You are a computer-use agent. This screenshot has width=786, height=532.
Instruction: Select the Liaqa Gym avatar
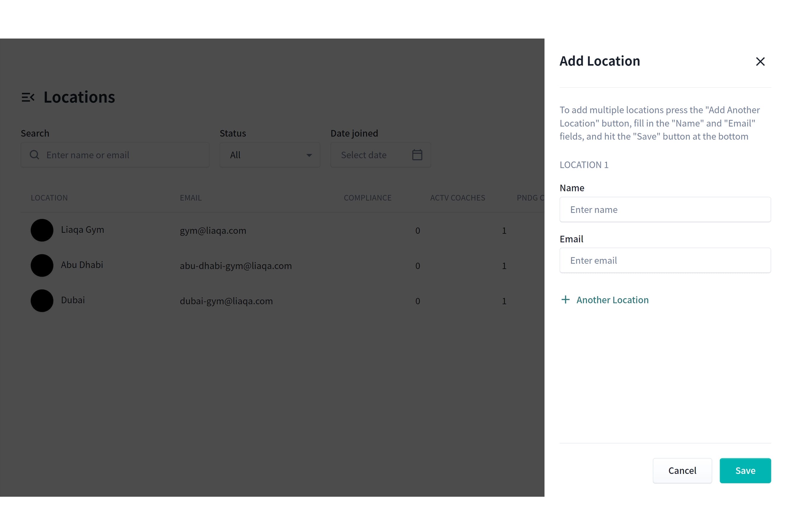pos(42,230)
